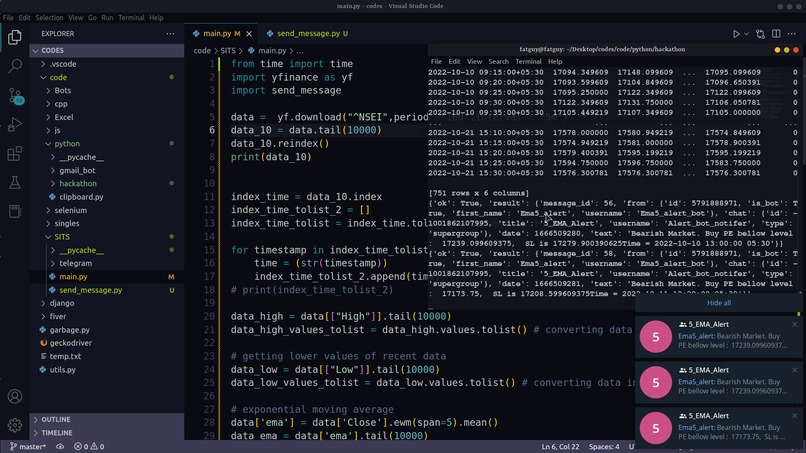Image resolution: width=806 pixels, height=453 pixels.
Task: Collapse the python folder
Action: (107, 143)
